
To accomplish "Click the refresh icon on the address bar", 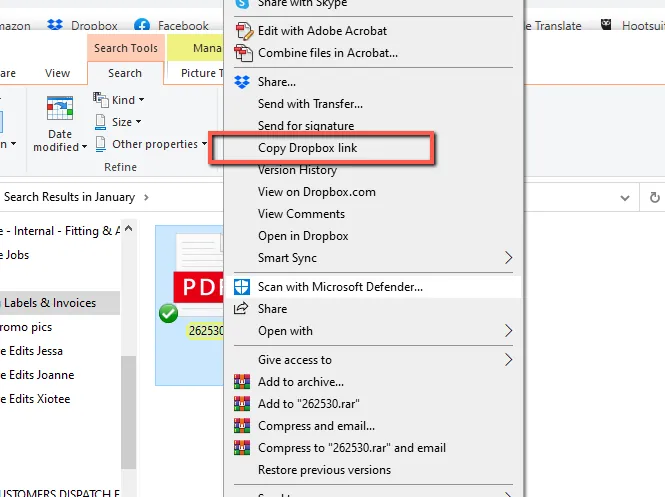I will click(x=654, y=198).
